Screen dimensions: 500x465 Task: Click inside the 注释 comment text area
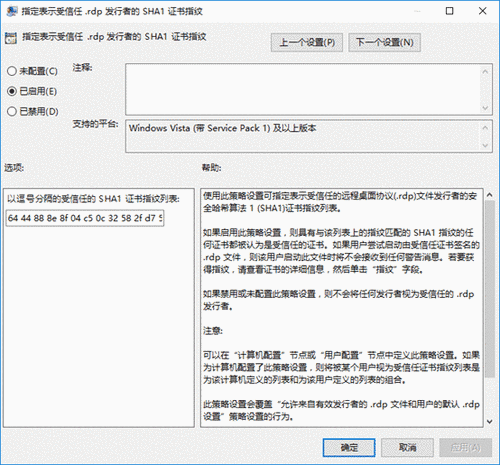point(303,89)
